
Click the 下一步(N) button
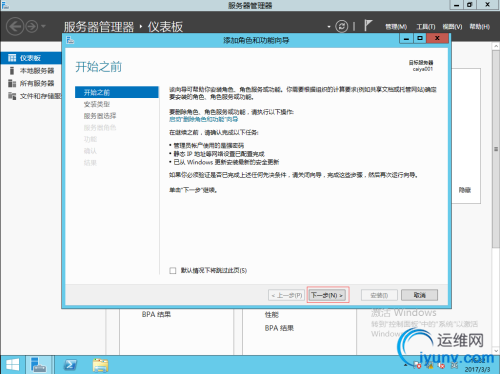click(327, 295)
